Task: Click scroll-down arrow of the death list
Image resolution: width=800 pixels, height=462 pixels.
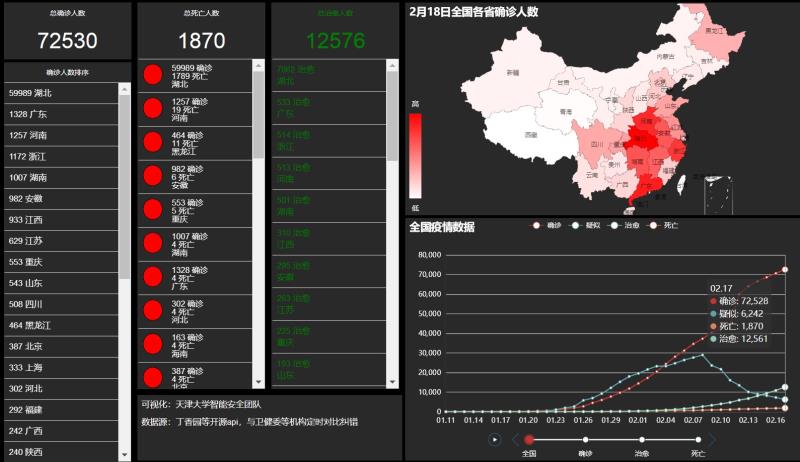Action: click(258, 382)
